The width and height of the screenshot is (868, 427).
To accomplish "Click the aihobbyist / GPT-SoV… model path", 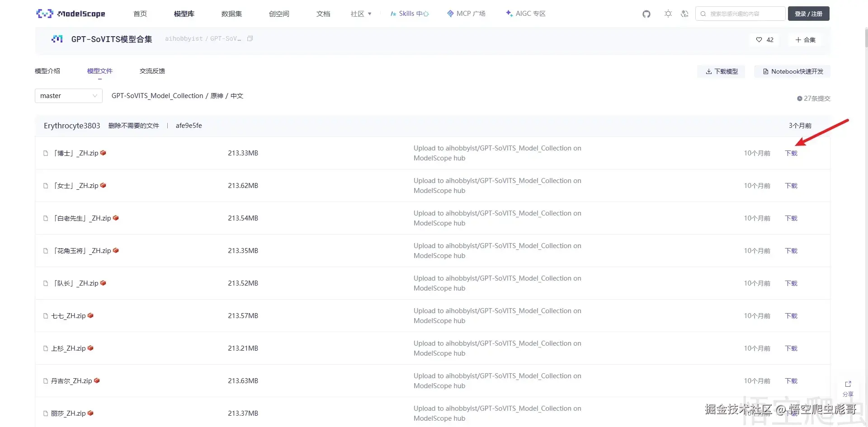I will (203, 39).
